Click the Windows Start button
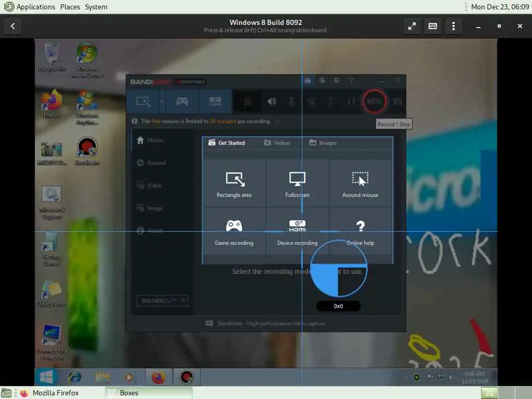 click(46, 377)
